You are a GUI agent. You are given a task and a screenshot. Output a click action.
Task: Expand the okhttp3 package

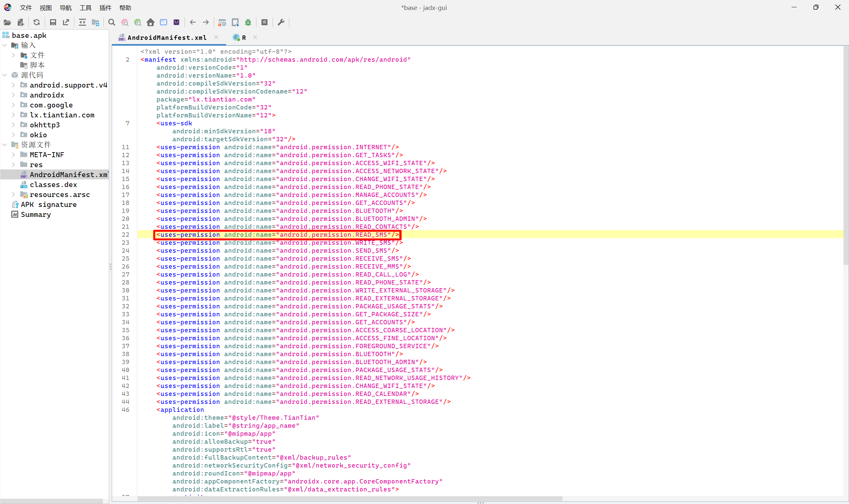coord(13,125)
